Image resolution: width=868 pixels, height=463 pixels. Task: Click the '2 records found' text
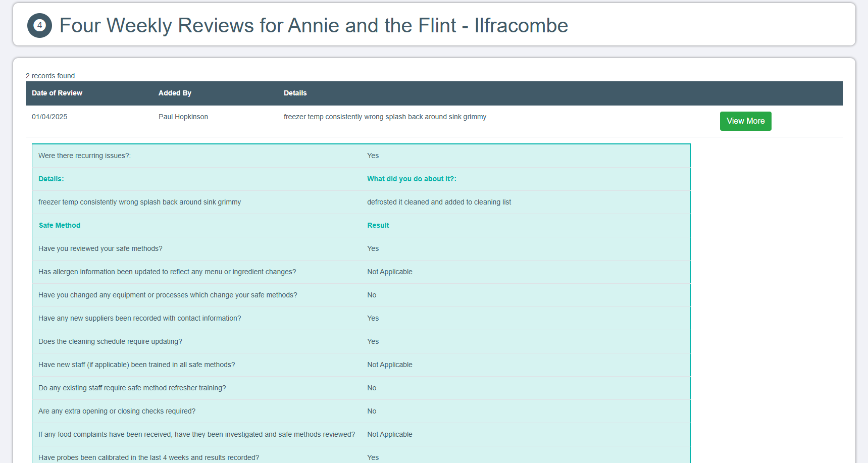[x=50, y=76]
